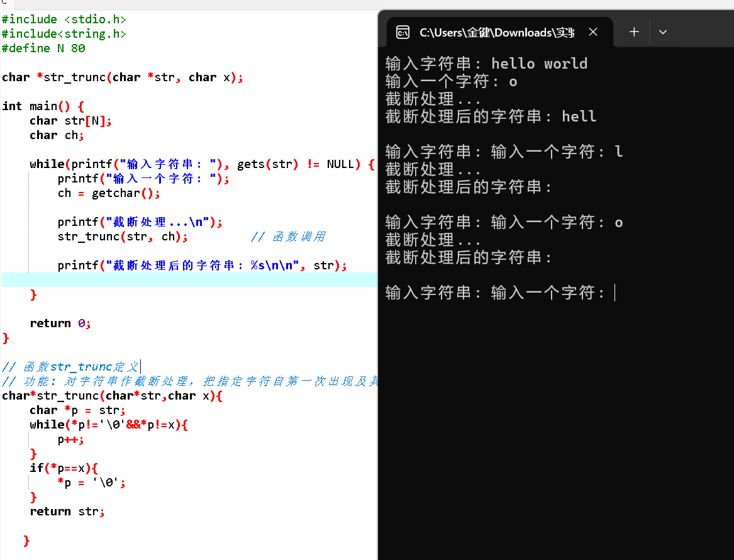Close the C:\Users terminal tab

coord(592,31)
